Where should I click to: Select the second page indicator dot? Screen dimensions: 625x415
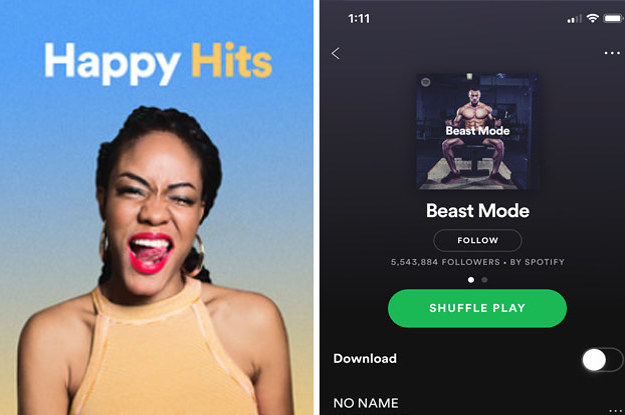pos(484,280)
